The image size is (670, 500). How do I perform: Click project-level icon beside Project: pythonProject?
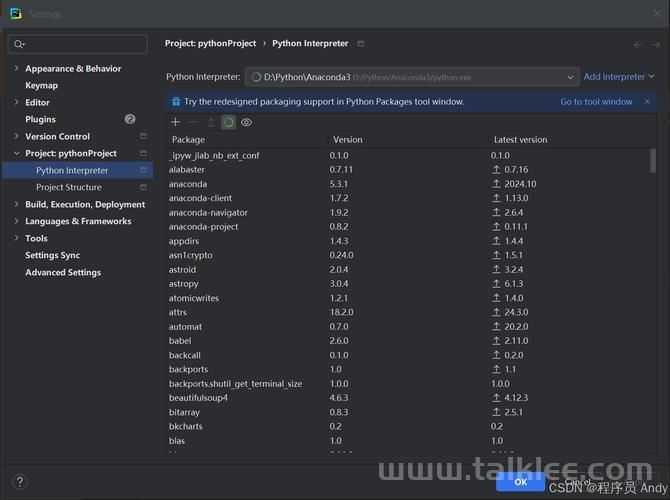tap(143, 153)
